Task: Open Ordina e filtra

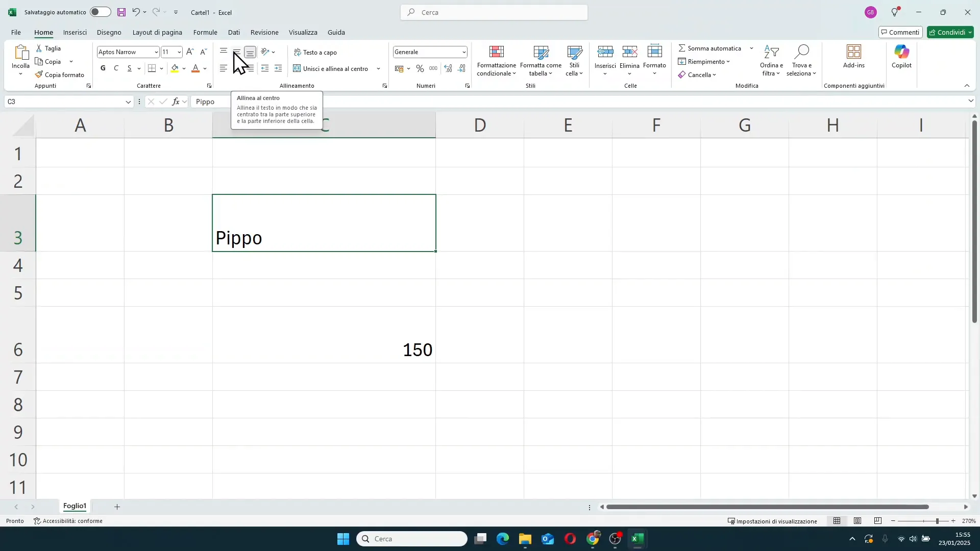Action: click(771, 61)
